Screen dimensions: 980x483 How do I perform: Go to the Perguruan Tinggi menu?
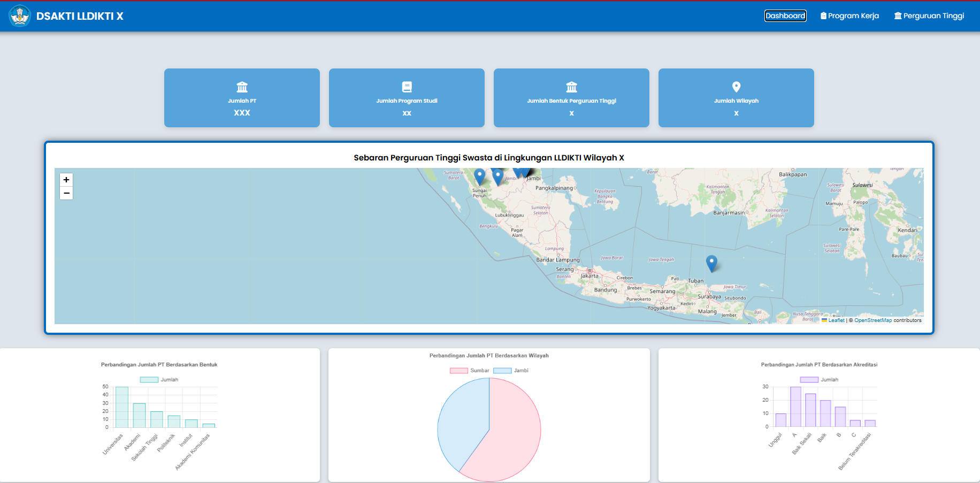(929, 16)
